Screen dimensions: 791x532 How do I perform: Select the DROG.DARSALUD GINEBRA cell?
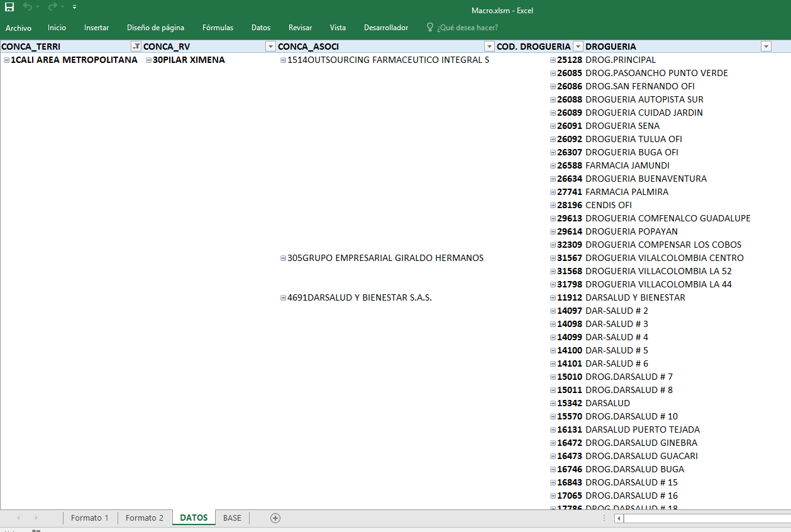641,443
